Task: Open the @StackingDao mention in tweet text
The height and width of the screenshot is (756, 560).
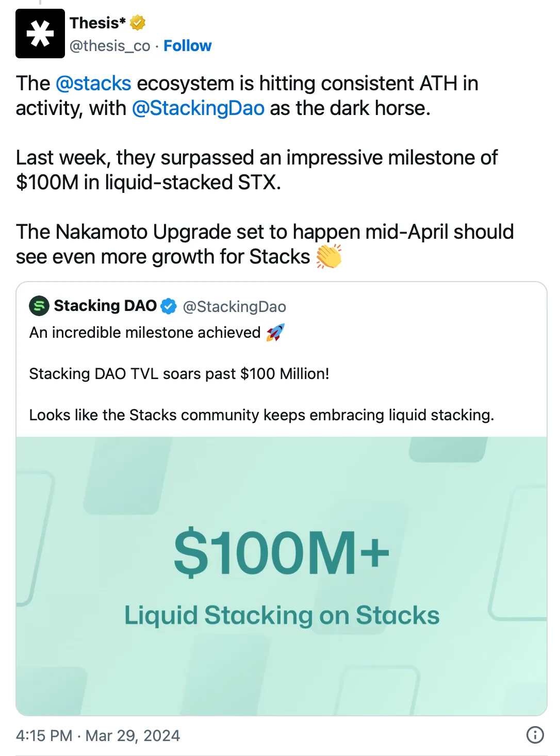Action: [198, 108]
